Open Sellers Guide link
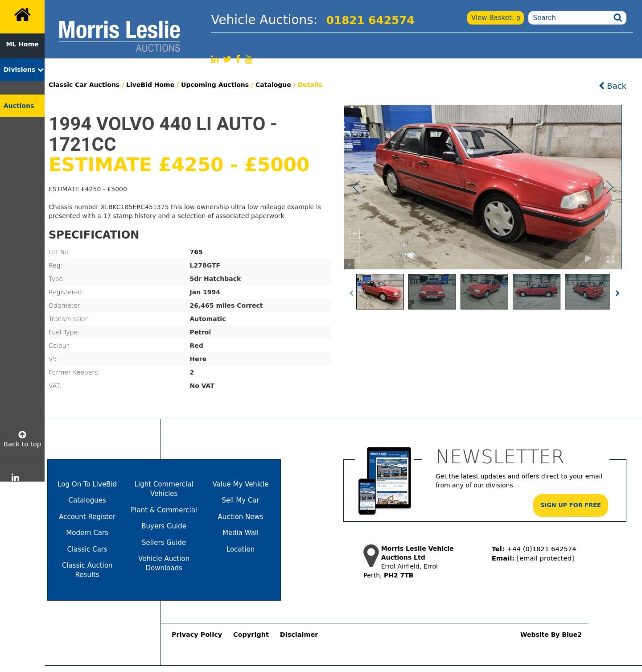The height and width of the screenshot is (672, 642). click(164, 543)
